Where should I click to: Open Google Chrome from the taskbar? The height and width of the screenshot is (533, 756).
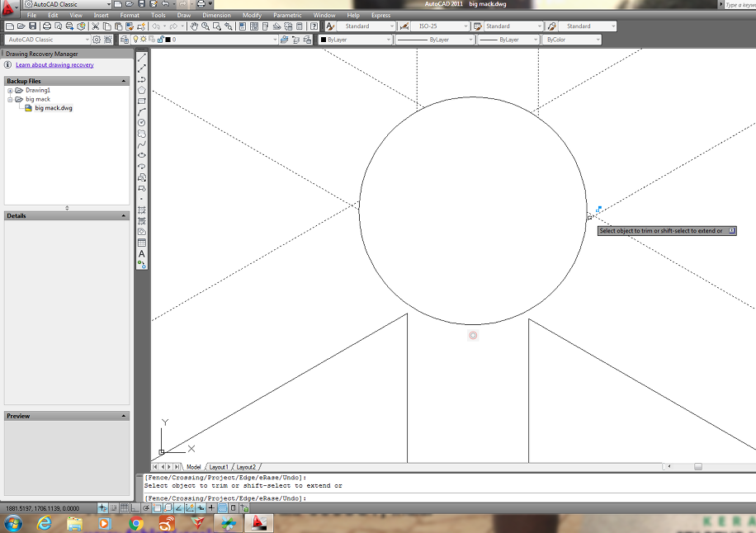point(136,523)
